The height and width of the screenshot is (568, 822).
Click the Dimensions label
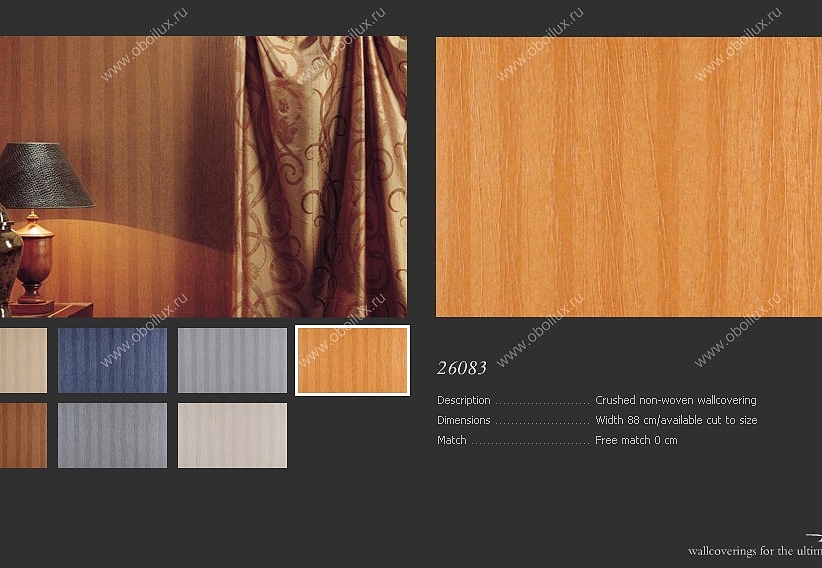point(464,420)
